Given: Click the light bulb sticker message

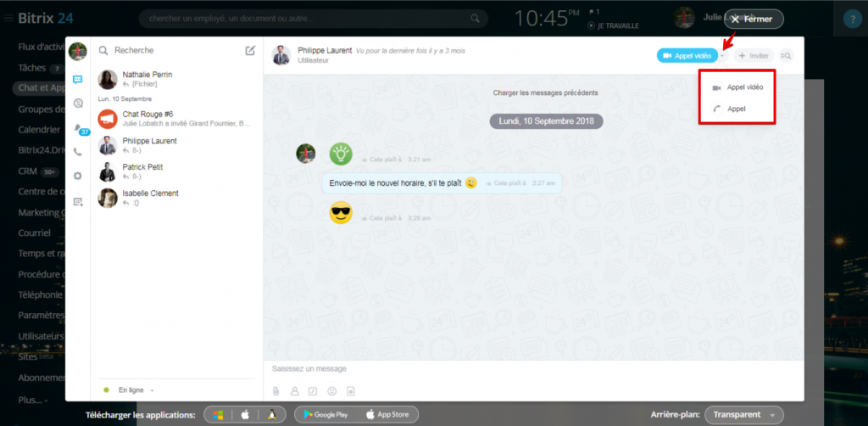Looking at the screenshot, I should [x=341, y=154].
